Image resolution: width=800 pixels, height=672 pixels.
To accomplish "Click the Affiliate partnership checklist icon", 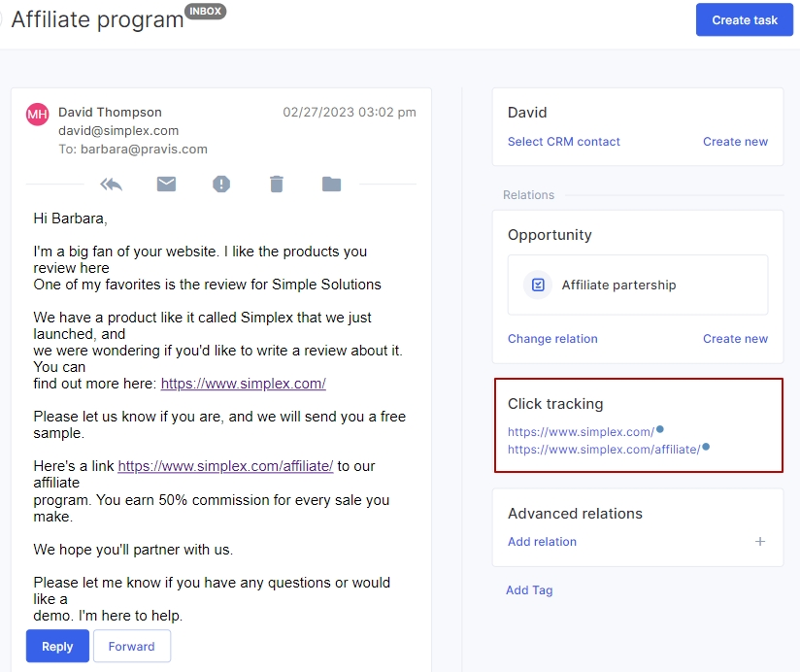I will (538, 285).
